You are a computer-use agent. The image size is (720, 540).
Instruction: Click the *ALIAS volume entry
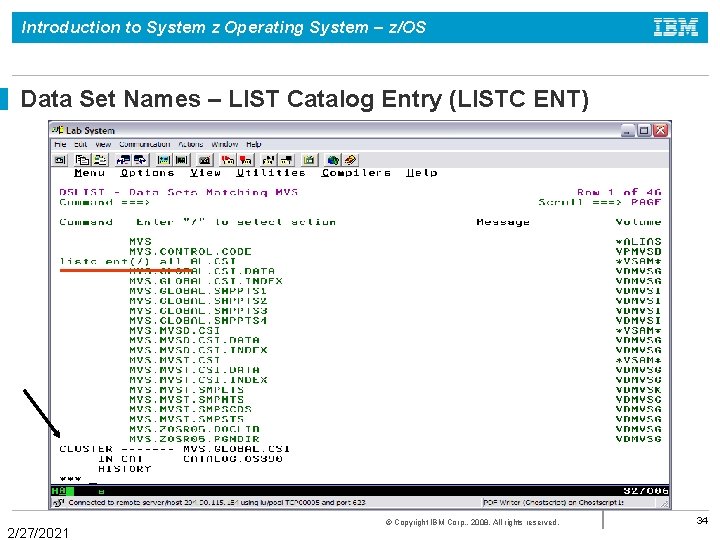[x=638, y=242]
